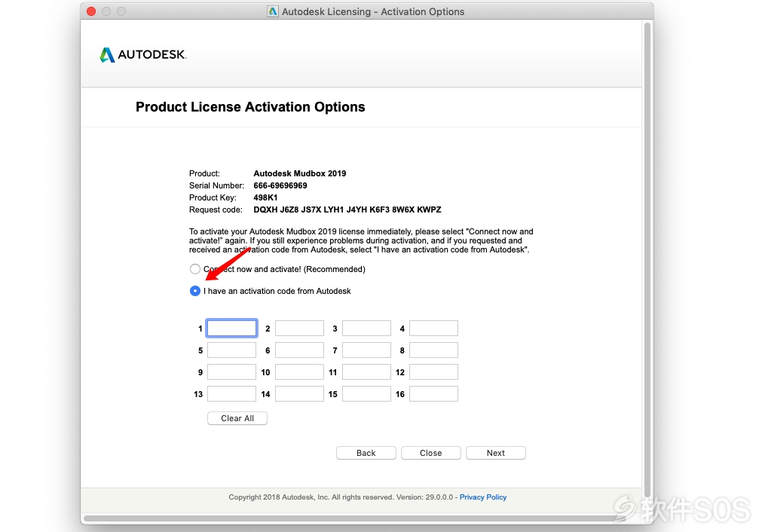
Task: Click product key "498K1"
Action: (265, 197)
